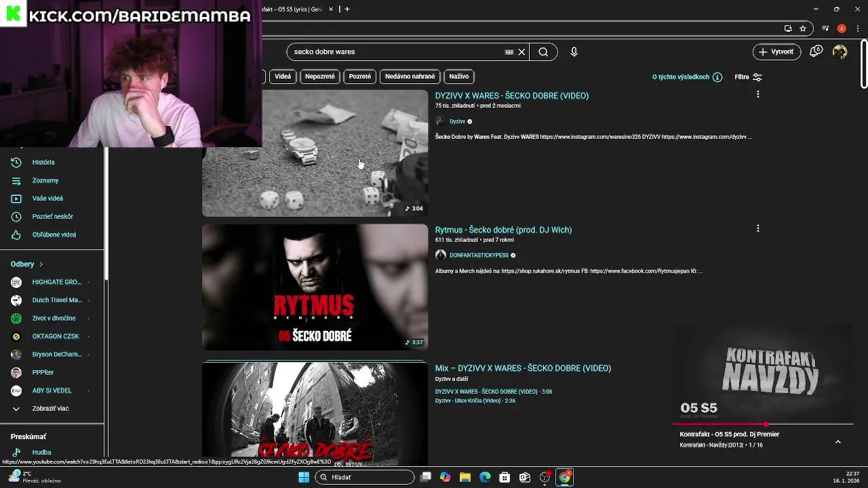
Task: Select the Nedávno nahrané filter chip
Action: click(410, 77)
